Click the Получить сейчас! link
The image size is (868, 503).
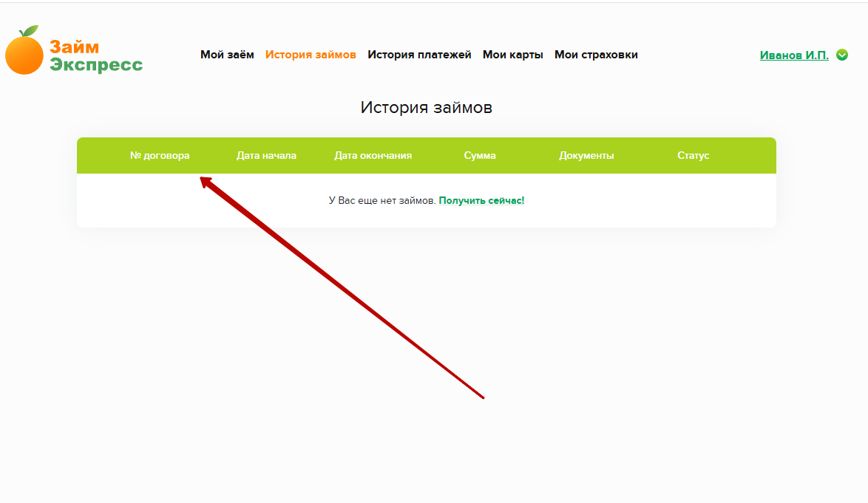click(481, 201)
